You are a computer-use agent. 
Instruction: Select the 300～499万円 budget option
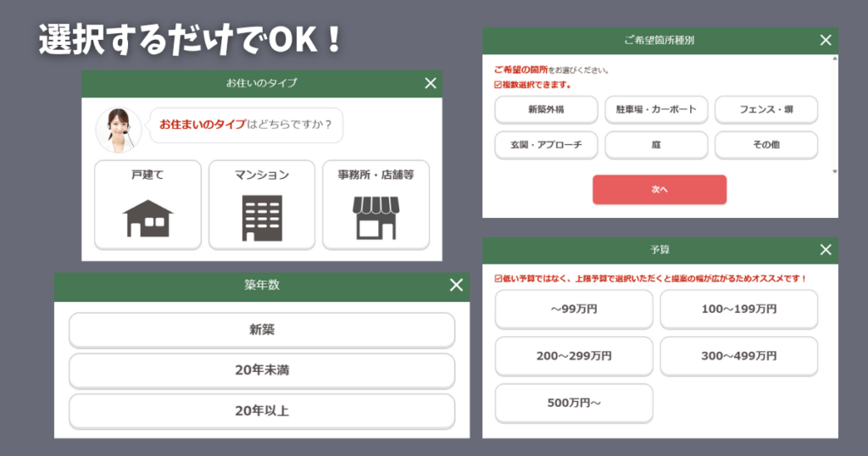738,356
